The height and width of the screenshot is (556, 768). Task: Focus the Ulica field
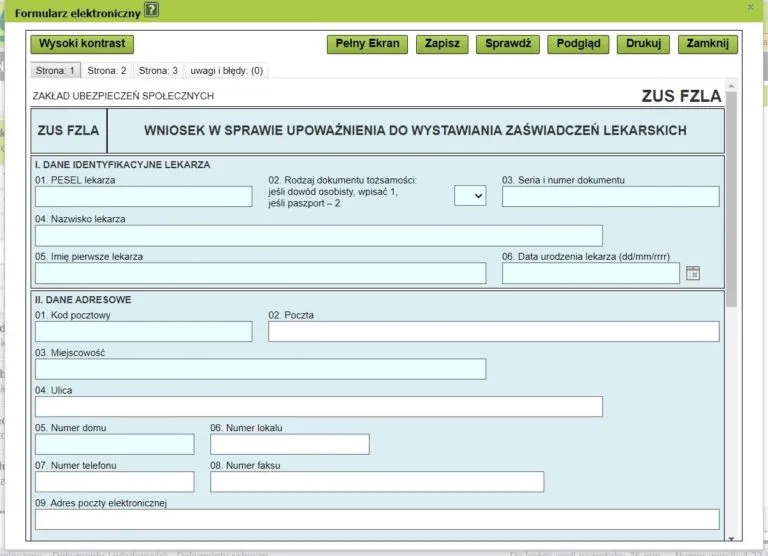(319, 407)
